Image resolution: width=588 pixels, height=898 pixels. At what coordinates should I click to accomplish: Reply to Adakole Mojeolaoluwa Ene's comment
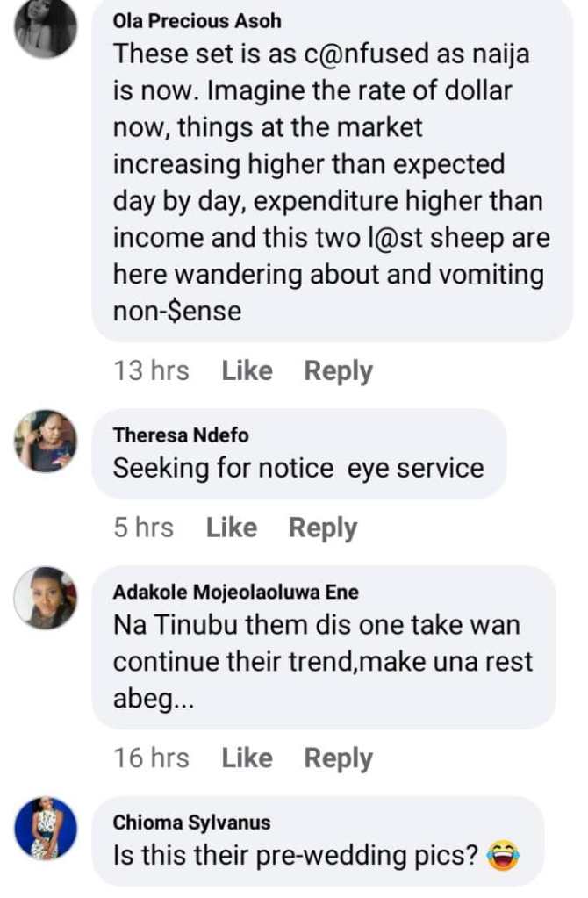tap(338, 758)
